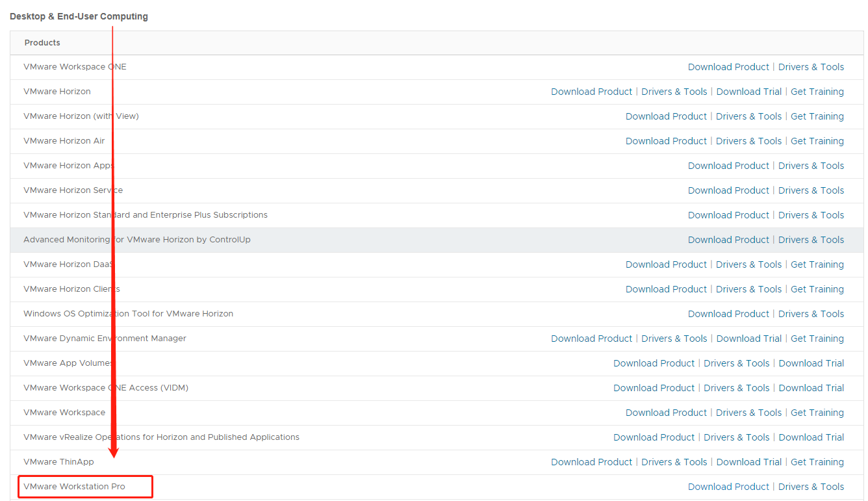Click Download Trial for vRealize Operations for Horizon

pos(811,437)
